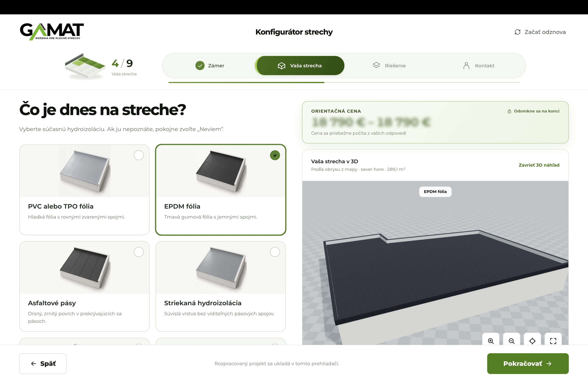The image size is (588, 382).
Task: Click the Vaša strecha v 3D title
Action: [335, 161]
